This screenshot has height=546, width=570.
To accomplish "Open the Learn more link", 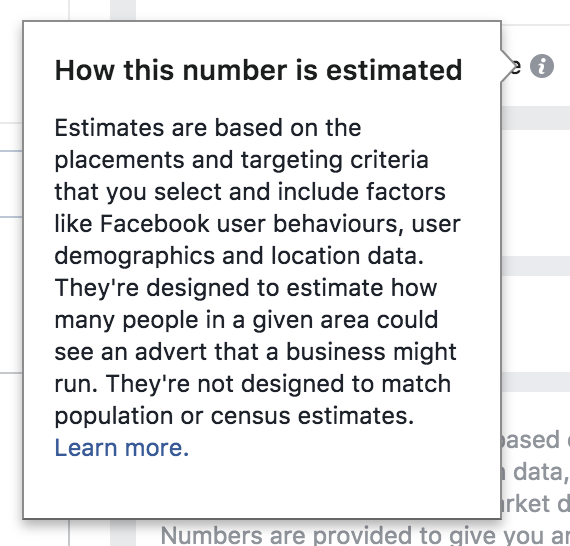I will [x=121, y=447].
